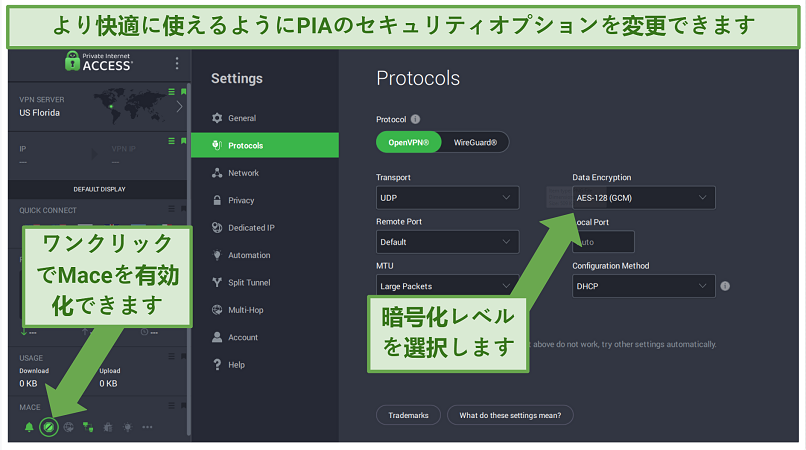Open Multi-Hop settings

(x=265, y=310)
